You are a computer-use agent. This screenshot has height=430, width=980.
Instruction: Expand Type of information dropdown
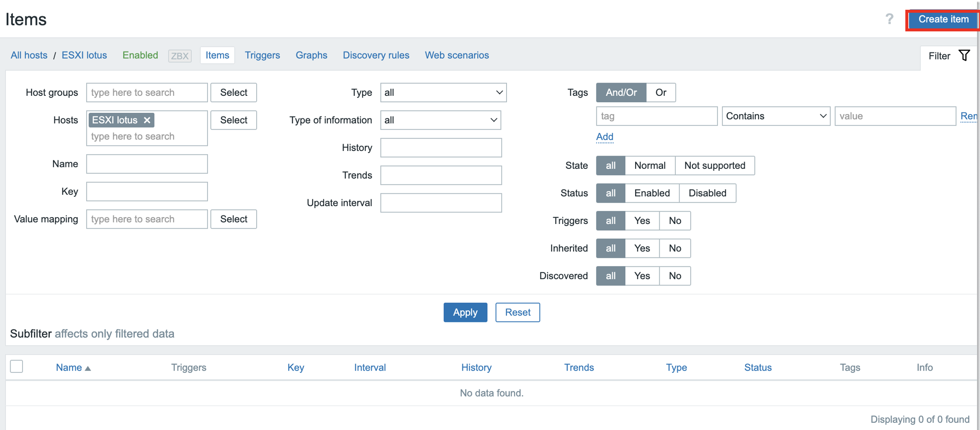coord(440,120)
